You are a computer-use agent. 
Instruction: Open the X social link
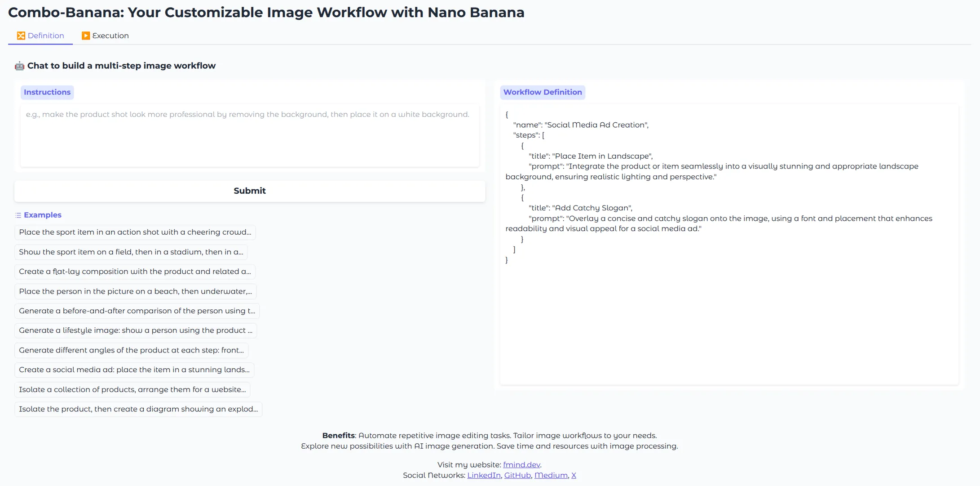pyautogui.click(x=574, y=475)
